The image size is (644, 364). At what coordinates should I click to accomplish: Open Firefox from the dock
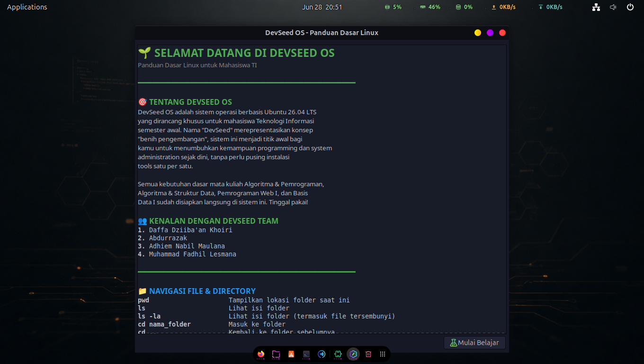click(x=261, y=354)
